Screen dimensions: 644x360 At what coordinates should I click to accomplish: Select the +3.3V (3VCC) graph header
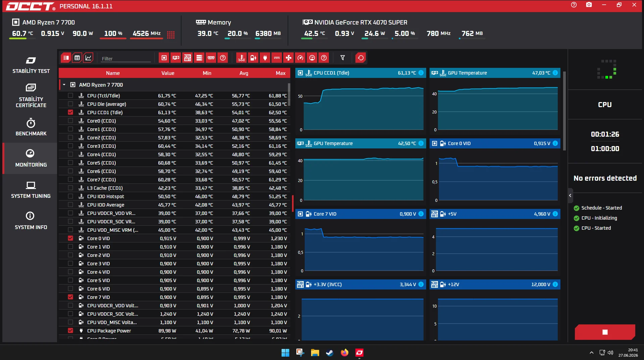click(x=361, y=284)
